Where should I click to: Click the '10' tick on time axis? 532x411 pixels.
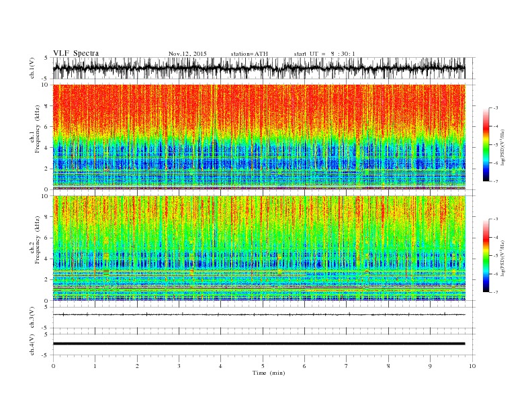coord(472,366)
